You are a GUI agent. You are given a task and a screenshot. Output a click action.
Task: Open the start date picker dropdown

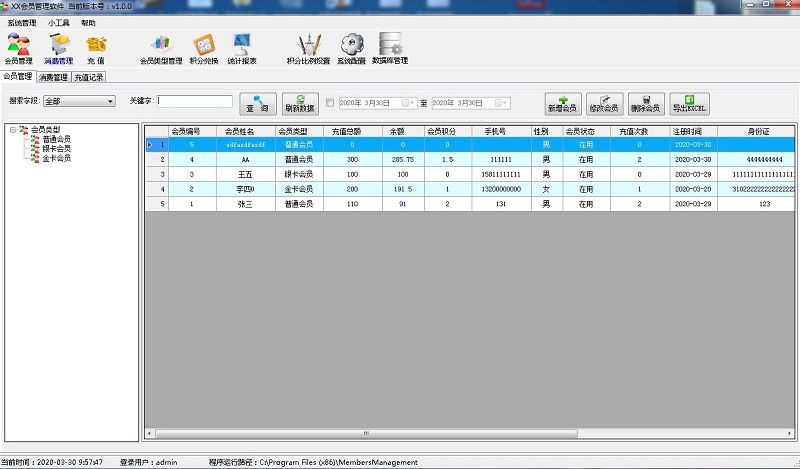coord(409,102)
